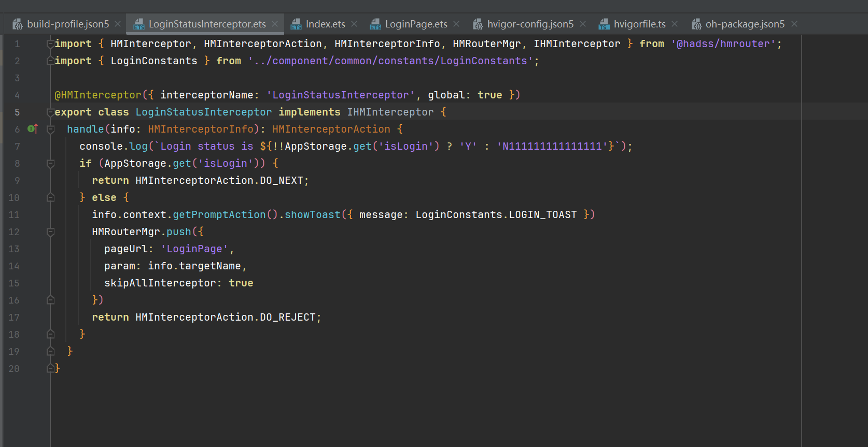Click the oh-package.json5 file icon
This screenshot has height=447, width=868.
pyautogui.click(x=696, y=24)
